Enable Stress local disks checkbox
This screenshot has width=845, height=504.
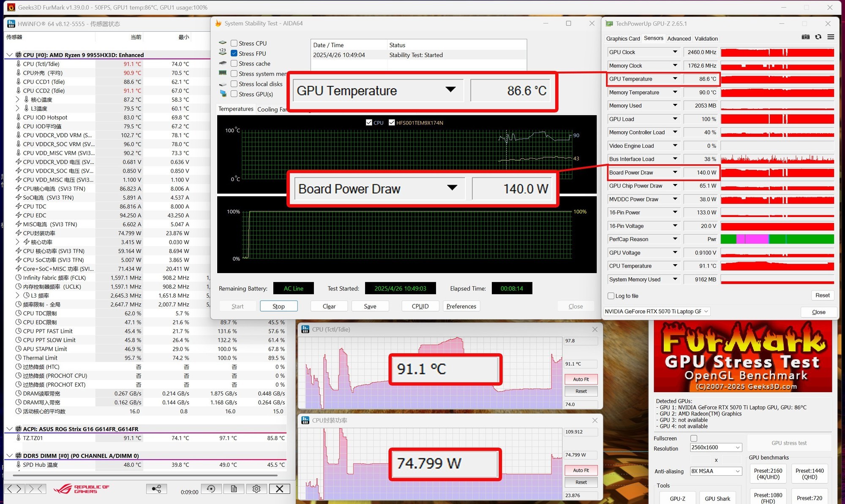[x=234, y=84]
